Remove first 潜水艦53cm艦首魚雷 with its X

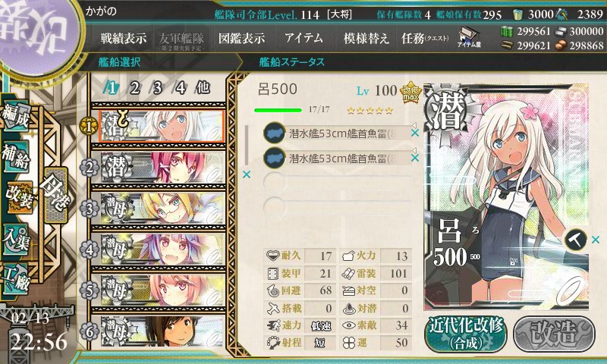click(415, 133)
